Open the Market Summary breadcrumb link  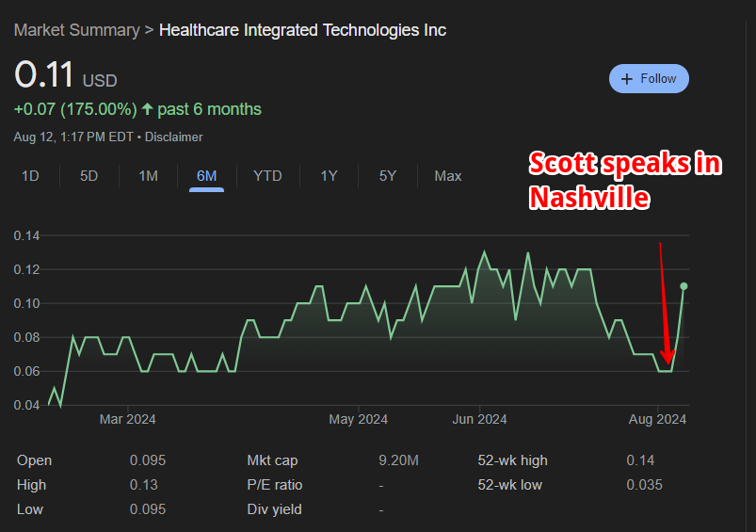[x=76, y=30]
